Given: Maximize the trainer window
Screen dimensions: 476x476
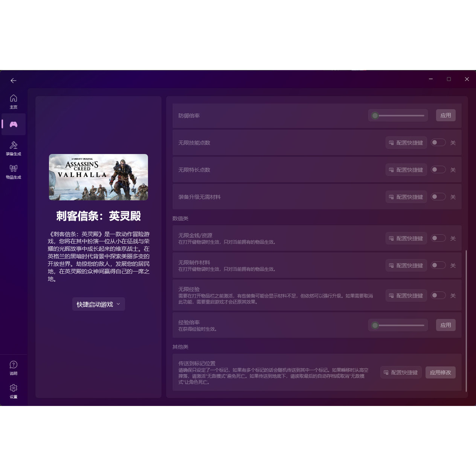Looking at the screenshot, I should pyautogui.click(x=449, y=79).
